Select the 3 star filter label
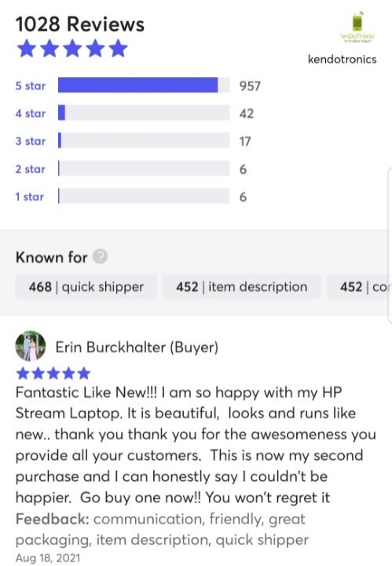This screenshot has width=392, height=566. 31,141
